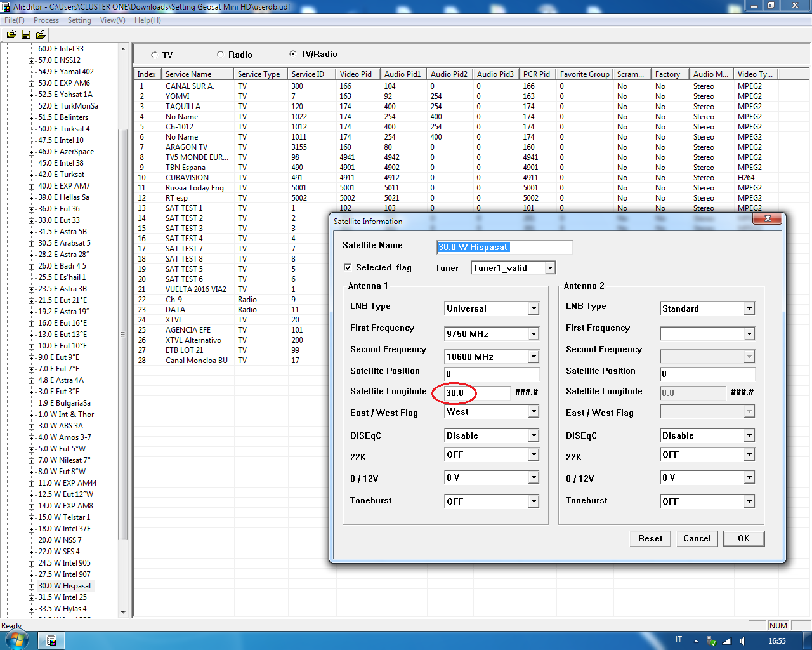Click the IT language indicator
The height and width of the screenshot is (650, 812).
(679, 640)
